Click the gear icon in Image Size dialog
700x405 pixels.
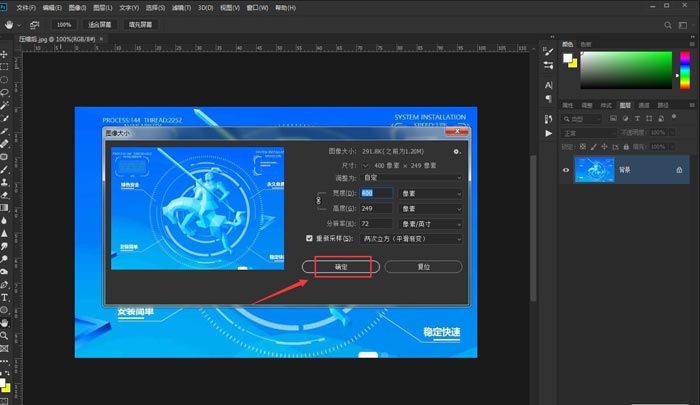[457, 151]
